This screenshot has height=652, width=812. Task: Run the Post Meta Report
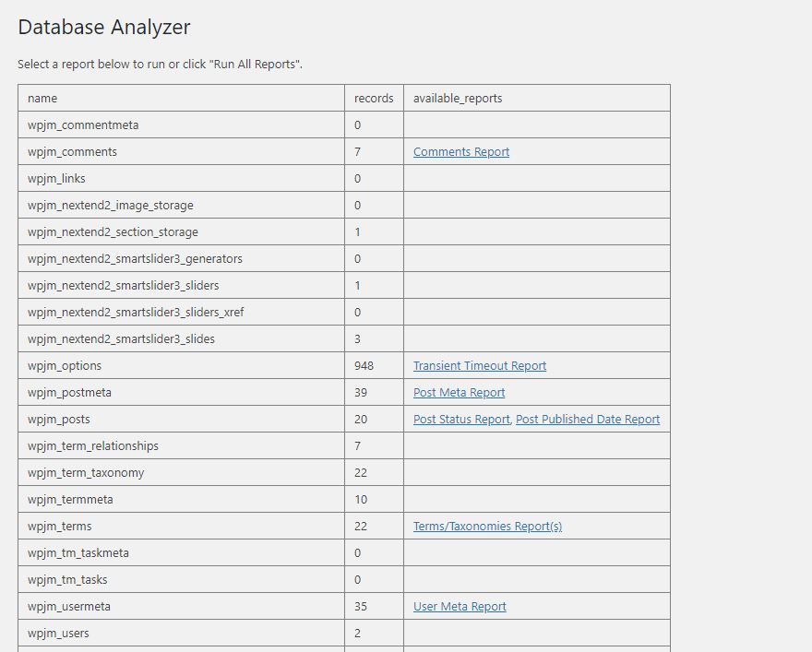[459, 392]
